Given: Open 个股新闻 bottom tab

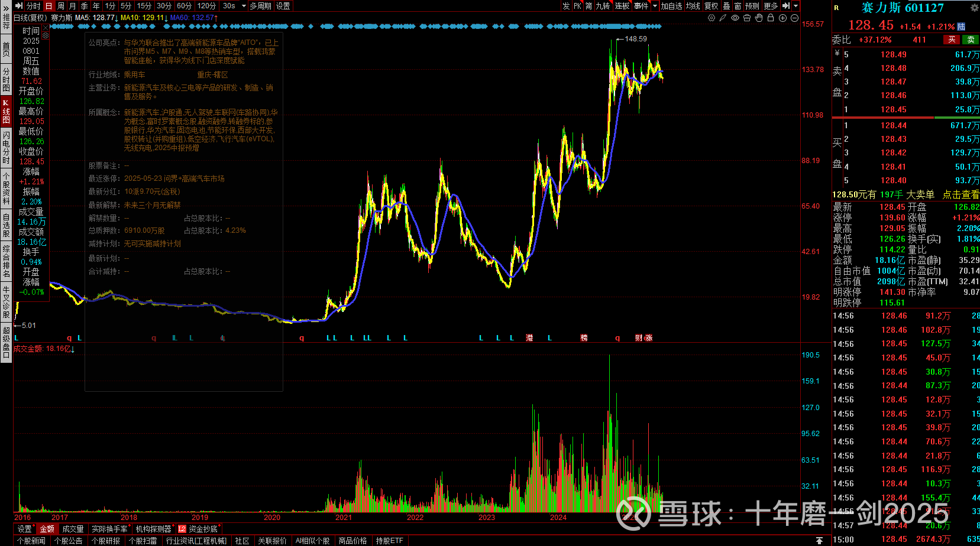Looking at the screenshot, I should point(31,541).
